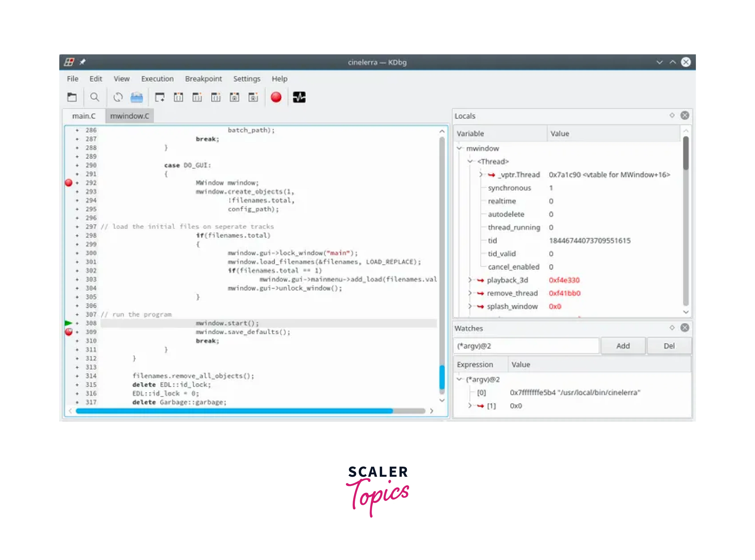
Task: Close the Locals panel
Action: 685,115
